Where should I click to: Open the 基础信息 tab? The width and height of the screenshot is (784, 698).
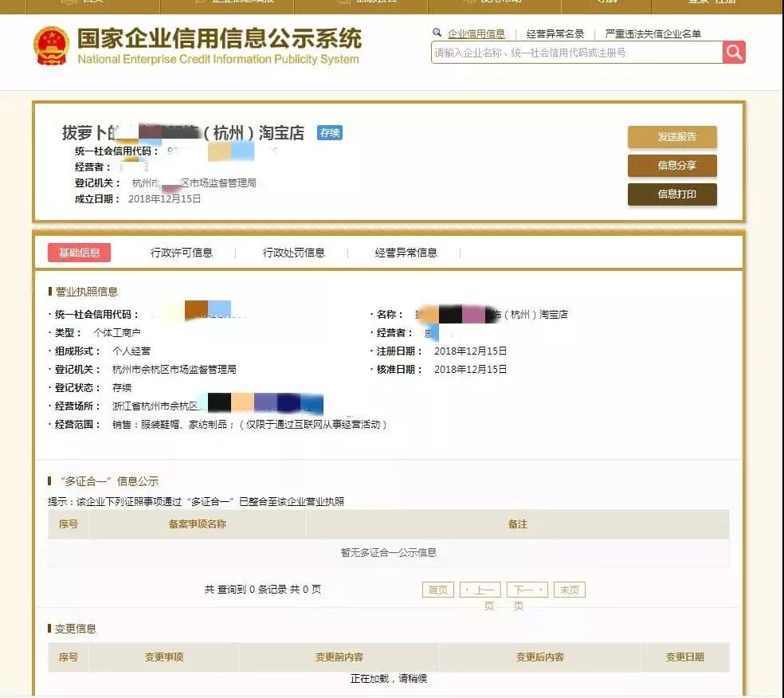(79, 253)
